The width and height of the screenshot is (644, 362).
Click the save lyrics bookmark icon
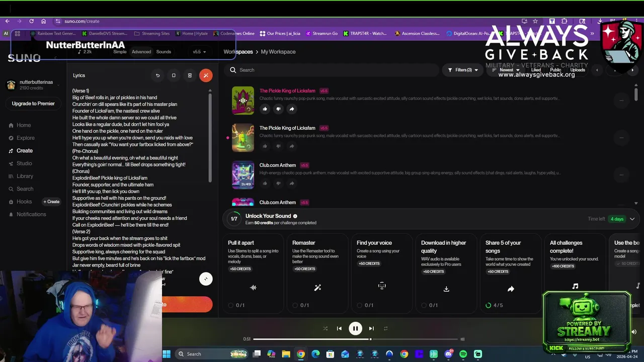[174, 75]
